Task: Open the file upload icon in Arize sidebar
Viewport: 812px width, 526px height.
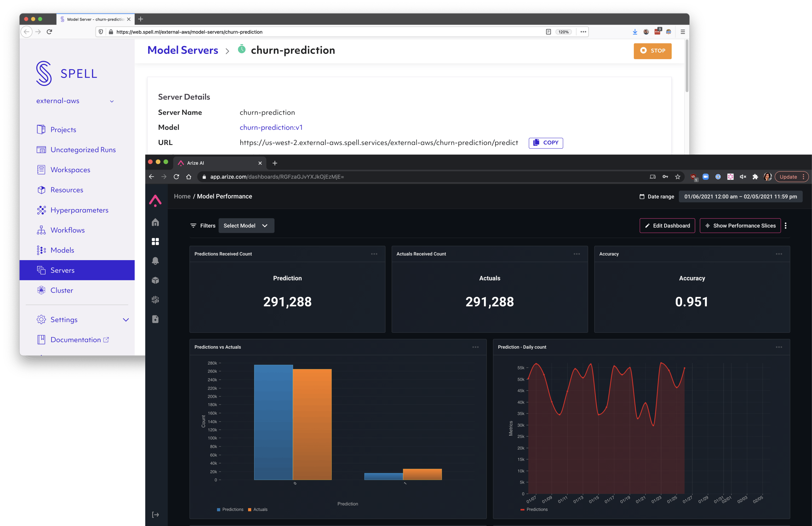Action: [x=155, y=319]
